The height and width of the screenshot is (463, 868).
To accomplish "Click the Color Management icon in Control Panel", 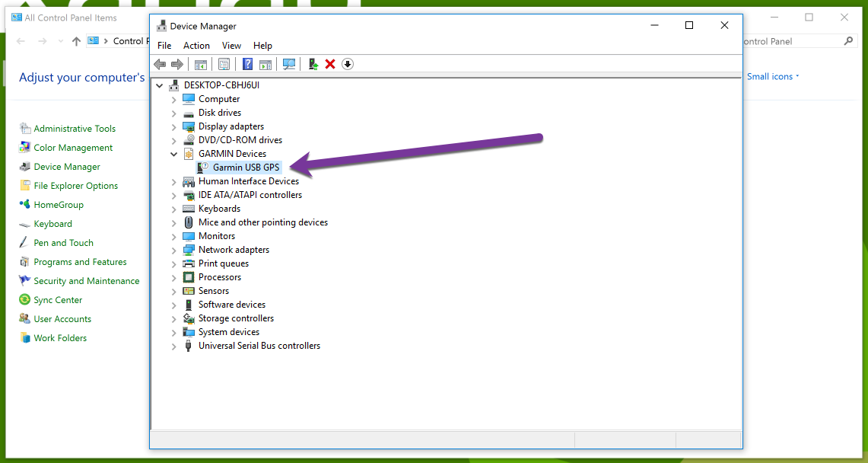I will pos(25,147).
